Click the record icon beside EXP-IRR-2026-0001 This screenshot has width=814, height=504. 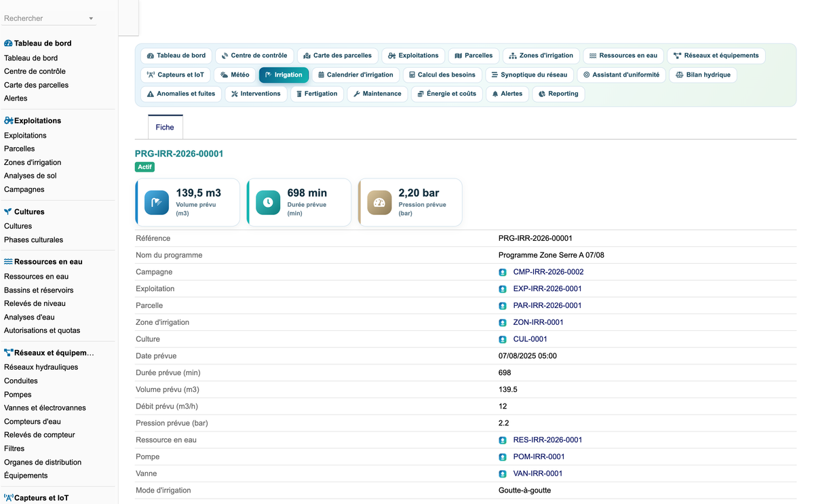tap(503, 289)
